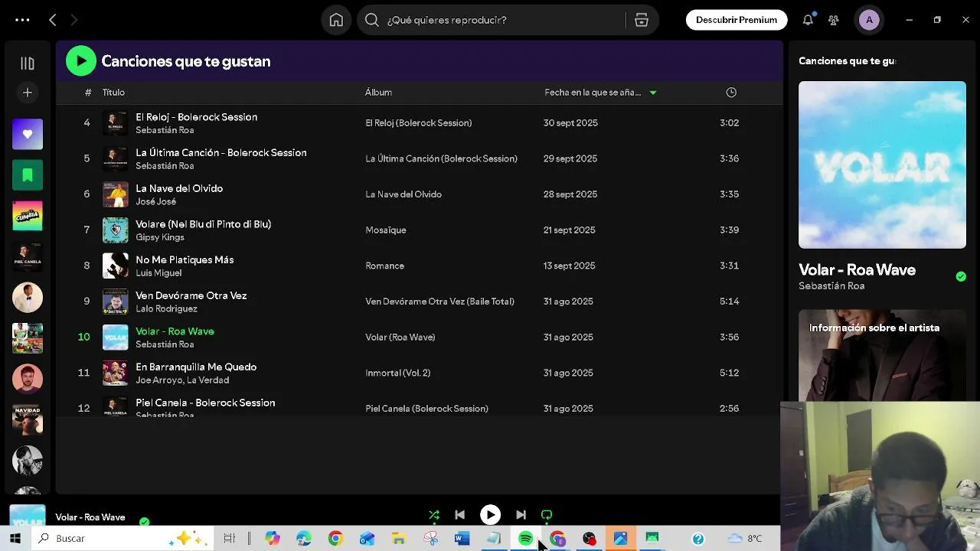Screen dimensions: 980x551
Task: Open Sebastián Roa link in right panel
Action: [x=831, y=285]
